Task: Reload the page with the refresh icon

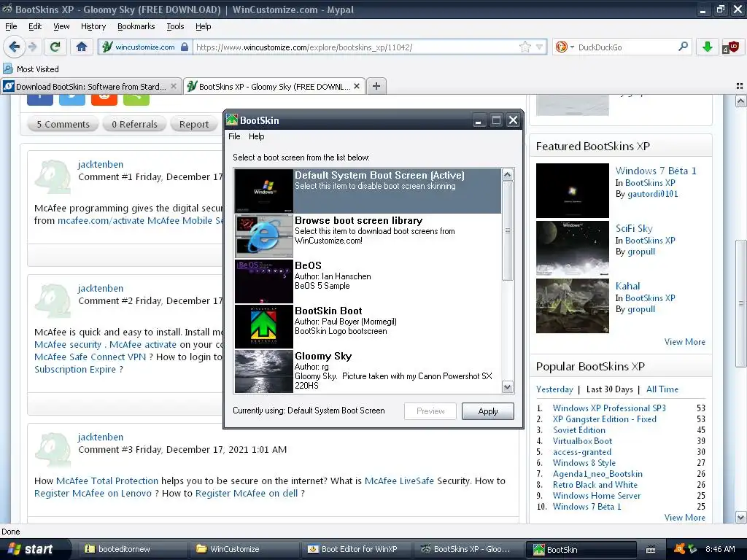Action: (x=55, y=47)
